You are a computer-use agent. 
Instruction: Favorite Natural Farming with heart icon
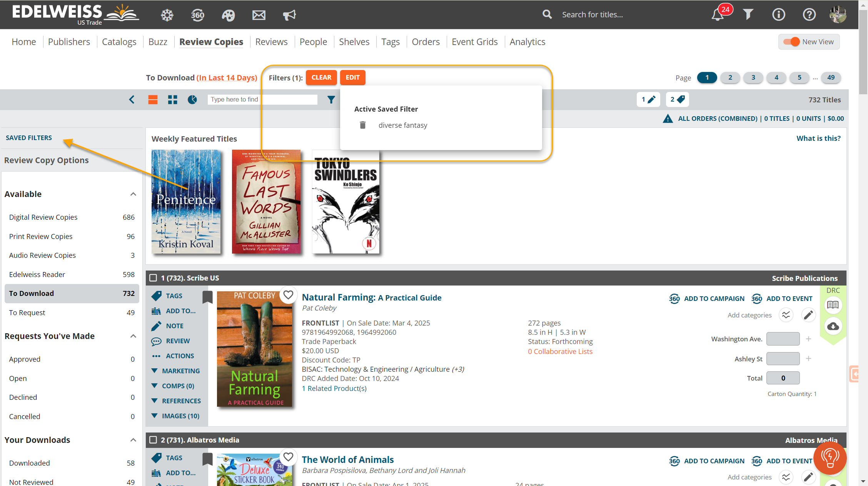point(288,295)
